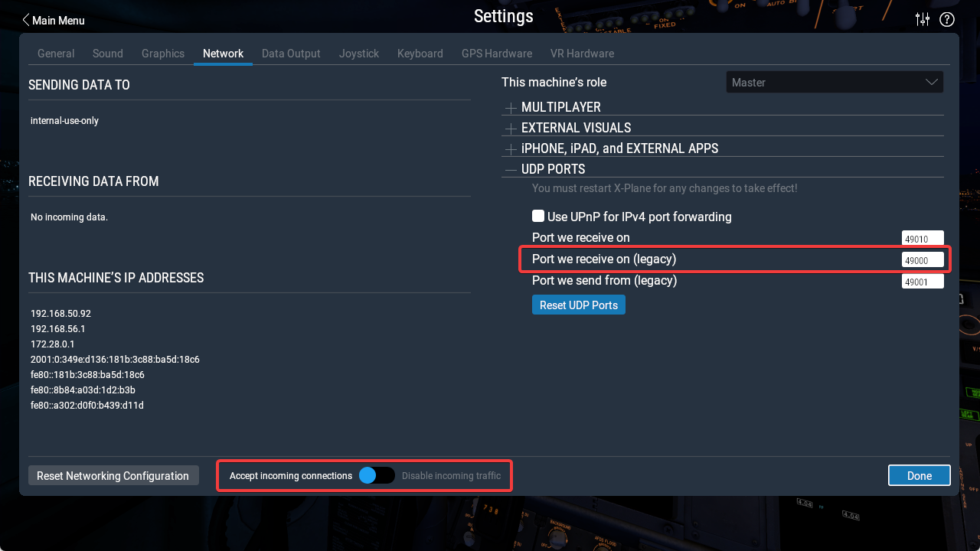Image resolution: width=980 pixels, height=551 pixels.
Task: Open the help question mark icon
Action: [x=946, y=19]
